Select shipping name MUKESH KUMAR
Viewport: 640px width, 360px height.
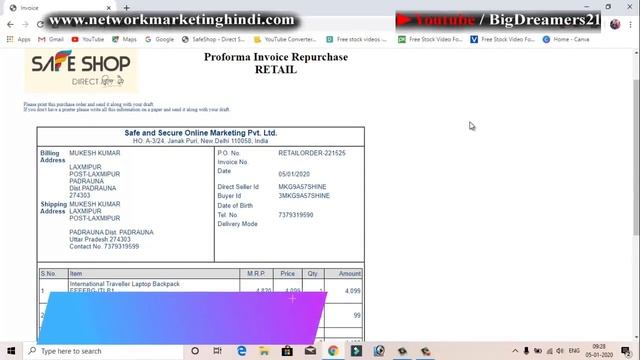(95, 204)
